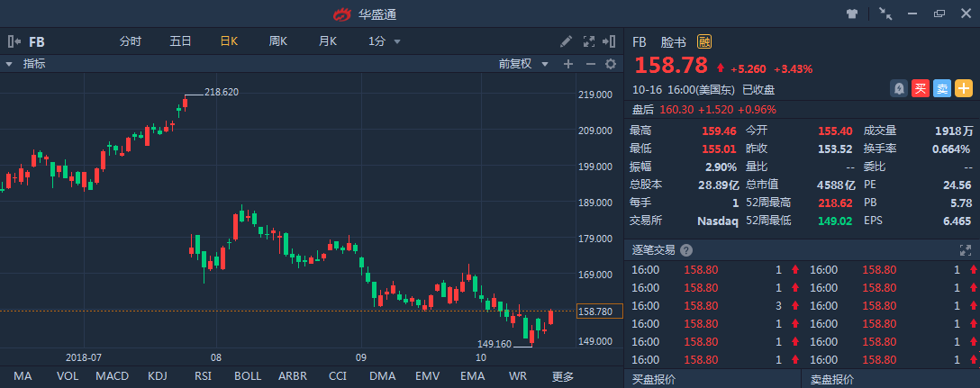This screenshot has height=388, width=980.
Task: Enable the KDJ indicator
Action: pyautogui.click(x=157, y=376)
